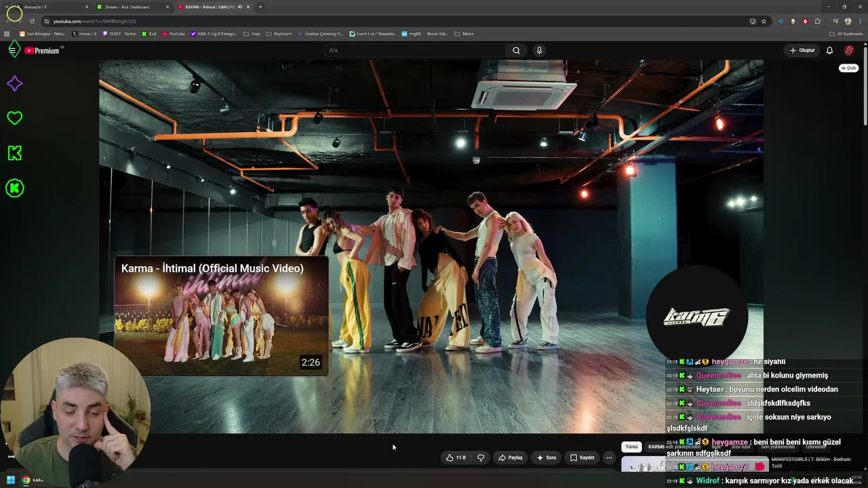
Task: Open the YouTube hamburger guide menu
Action: click(12, 50)
